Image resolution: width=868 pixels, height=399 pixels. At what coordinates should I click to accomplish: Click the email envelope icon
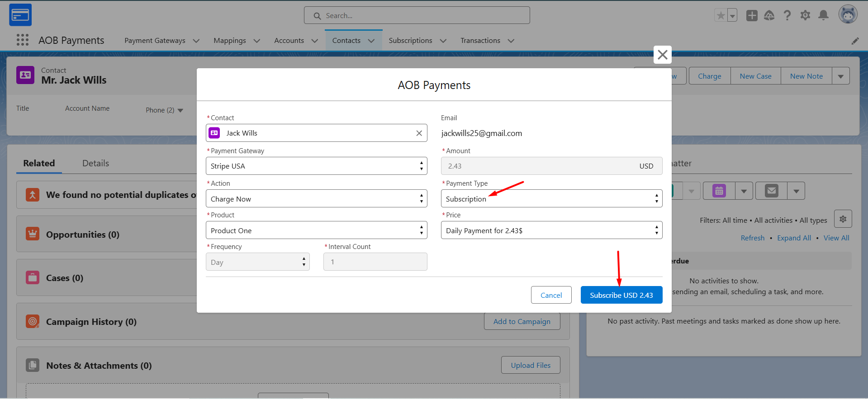[x=772, y=191]
